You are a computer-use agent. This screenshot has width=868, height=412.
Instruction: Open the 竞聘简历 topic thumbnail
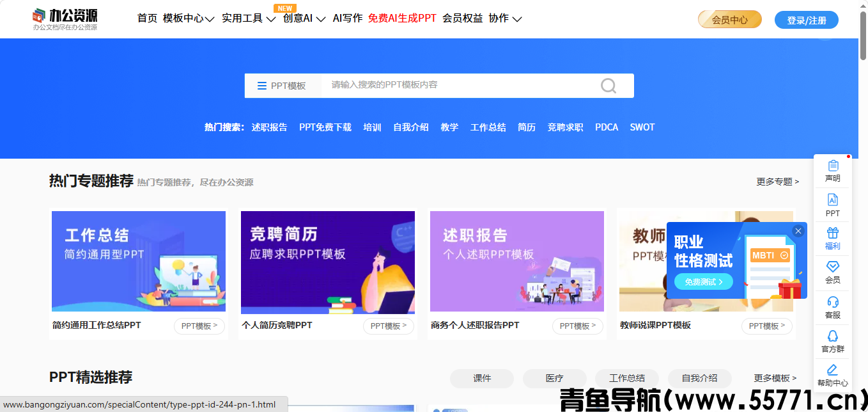[328, 261]
